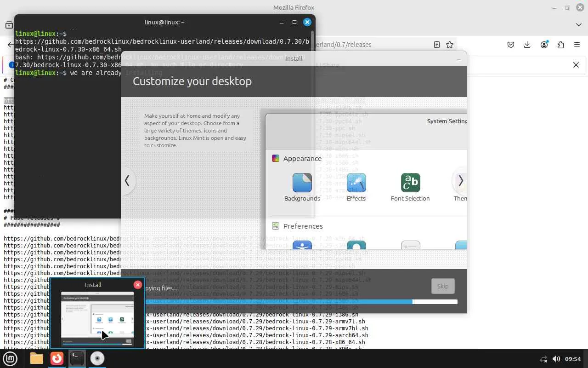The image size is (588, 368).
Task: Click the terminal window scrollbar
Action: coord(313,123)
